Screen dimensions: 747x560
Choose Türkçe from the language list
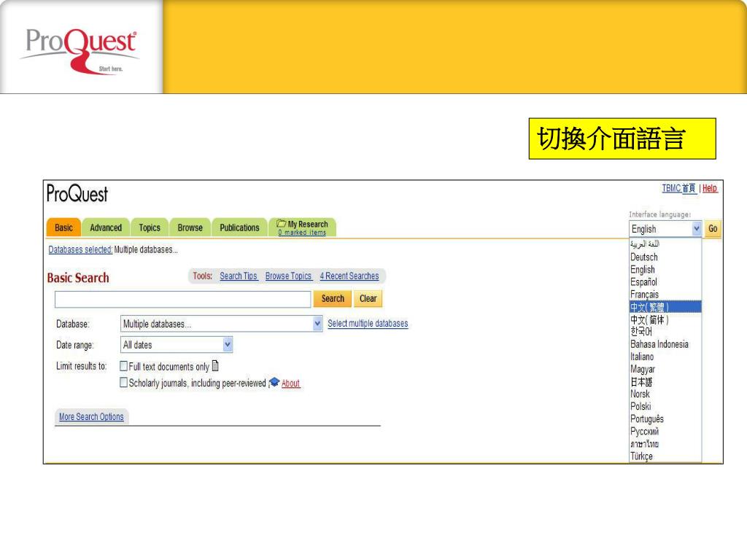(x=665, y=456)
